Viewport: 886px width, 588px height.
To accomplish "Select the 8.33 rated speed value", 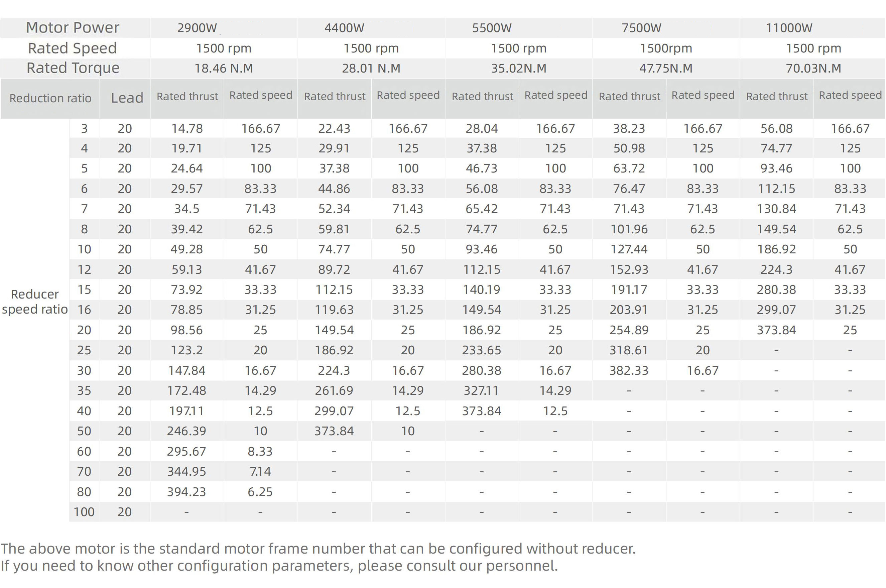I will pyautogui.click(x=260, y=451).
